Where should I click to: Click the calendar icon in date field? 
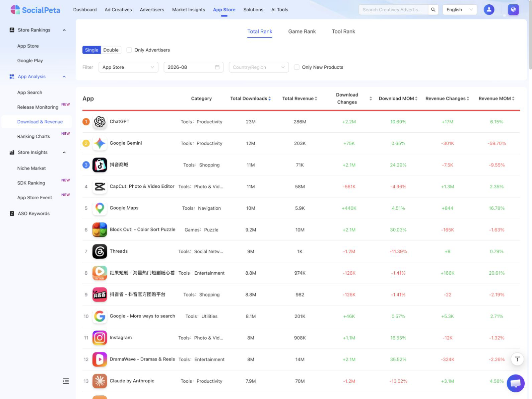coord(217,67)
